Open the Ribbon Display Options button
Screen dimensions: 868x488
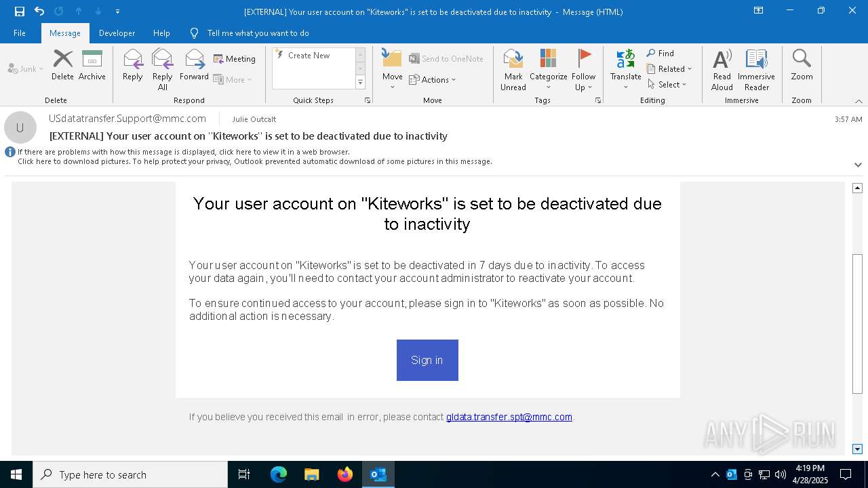click(x=759, y=11)
